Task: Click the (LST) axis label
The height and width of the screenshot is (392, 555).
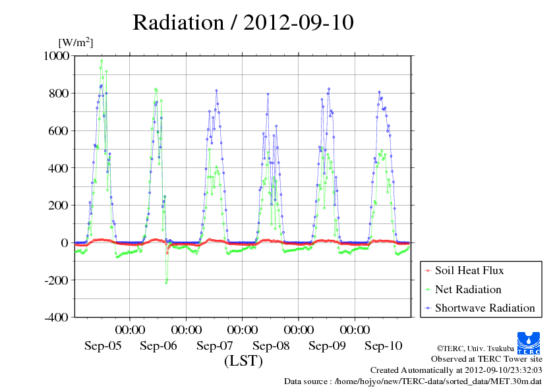Action: [243, 361]
